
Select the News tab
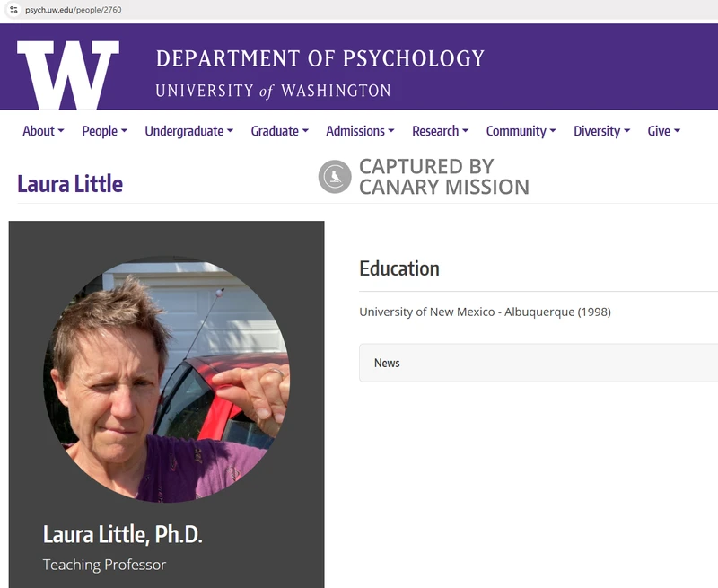[387, 363]
